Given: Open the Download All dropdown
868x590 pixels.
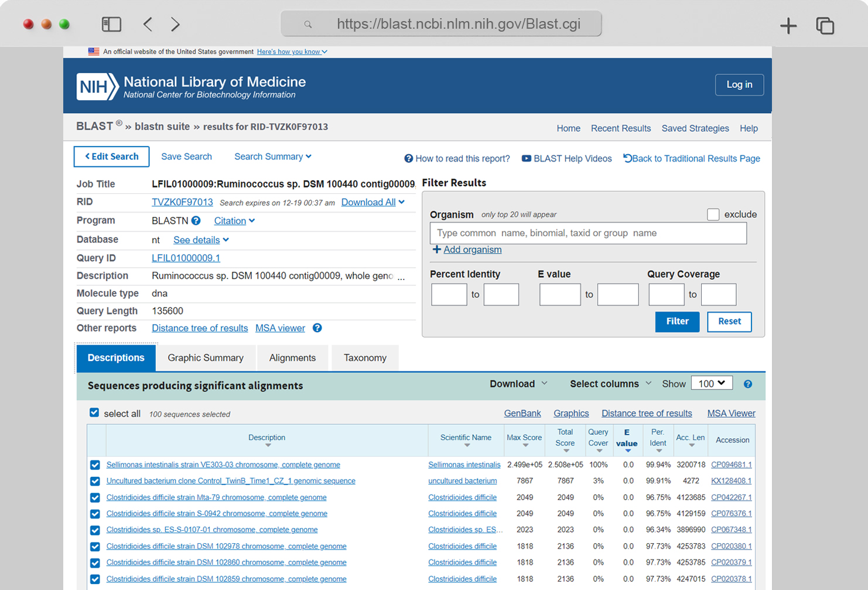Looking at the screenshot, I should (373, 202).
